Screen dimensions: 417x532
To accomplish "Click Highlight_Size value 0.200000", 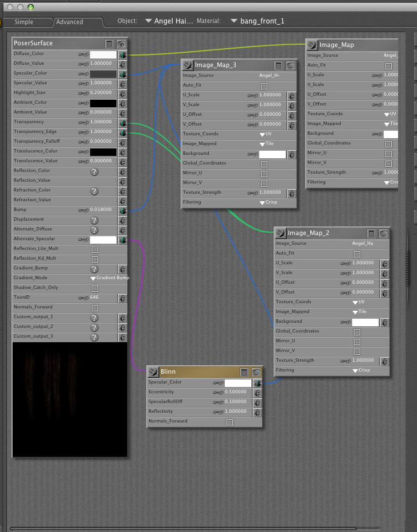I will click(101, 93).
